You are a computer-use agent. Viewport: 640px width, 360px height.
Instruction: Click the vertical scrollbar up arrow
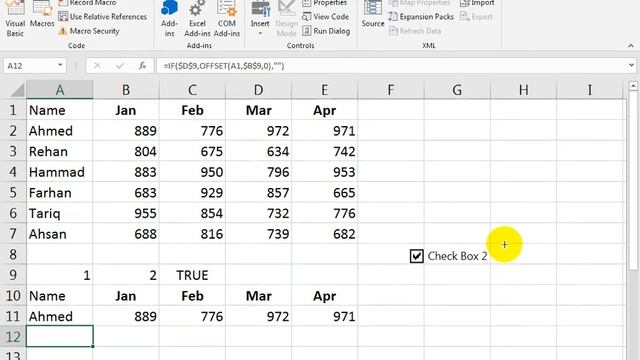[633, 86]
